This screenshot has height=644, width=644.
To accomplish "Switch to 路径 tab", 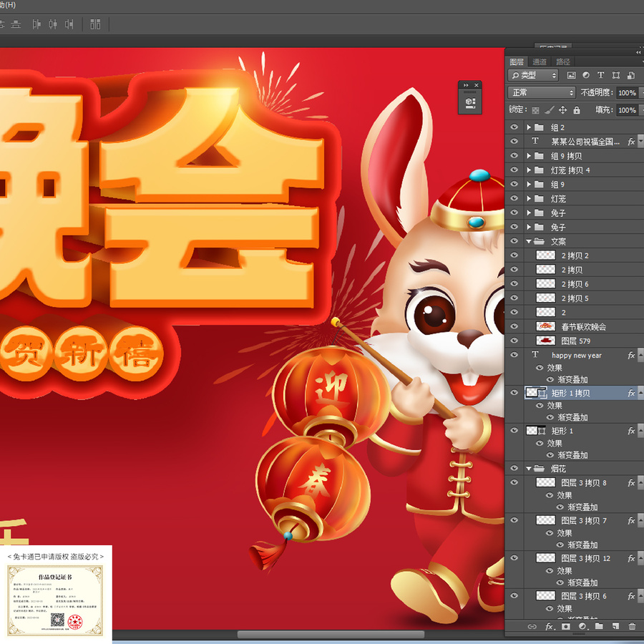I will [563, 62].
